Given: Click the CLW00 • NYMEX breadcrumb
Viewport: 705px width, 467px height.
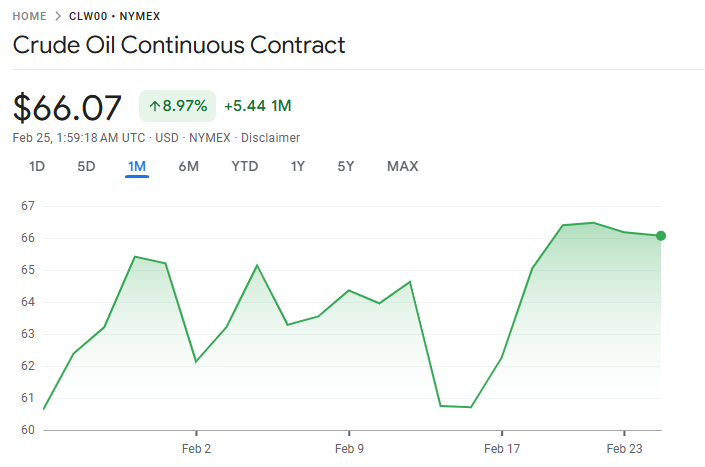Looking at the screenshot, I should (x=114, y=16).
